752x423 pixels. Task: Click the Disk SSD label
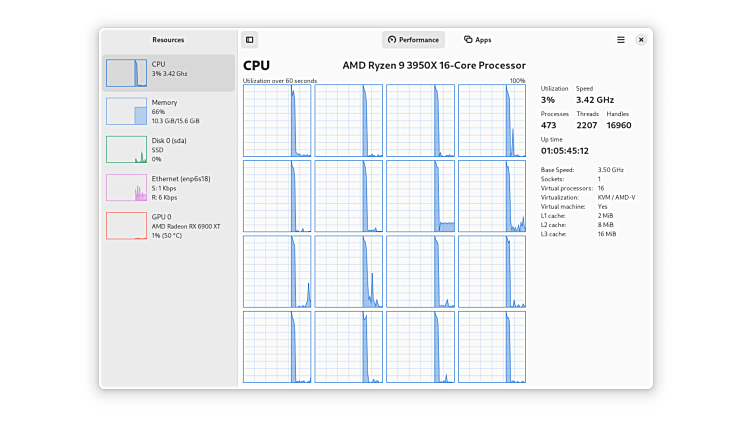click(157, 150)
